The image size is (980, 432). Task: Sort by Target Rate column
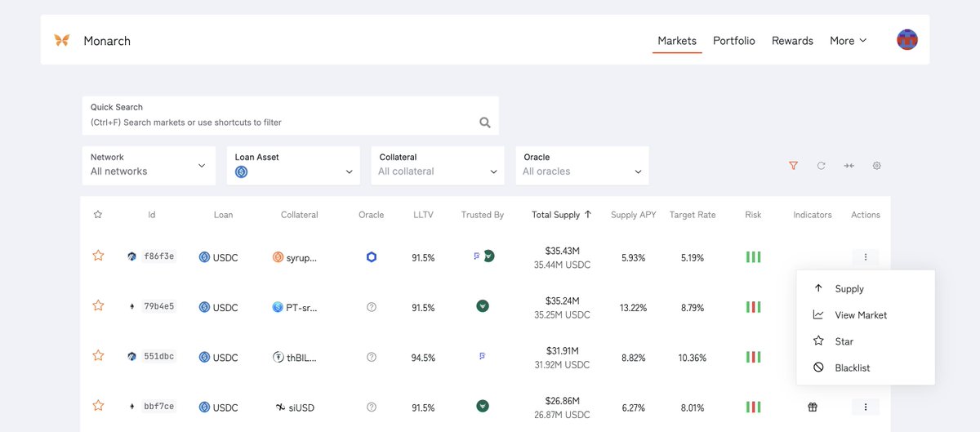693,215
